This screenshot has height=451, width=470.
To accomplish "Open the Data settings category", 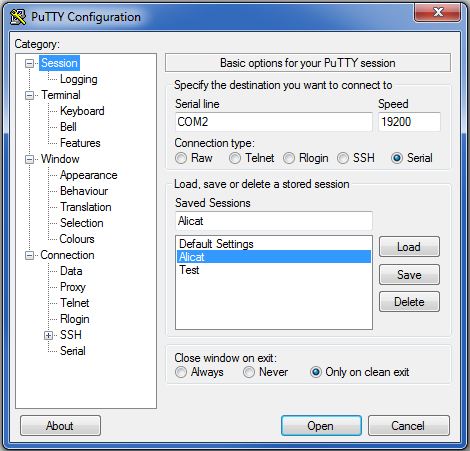I will [x=71, y=271].
